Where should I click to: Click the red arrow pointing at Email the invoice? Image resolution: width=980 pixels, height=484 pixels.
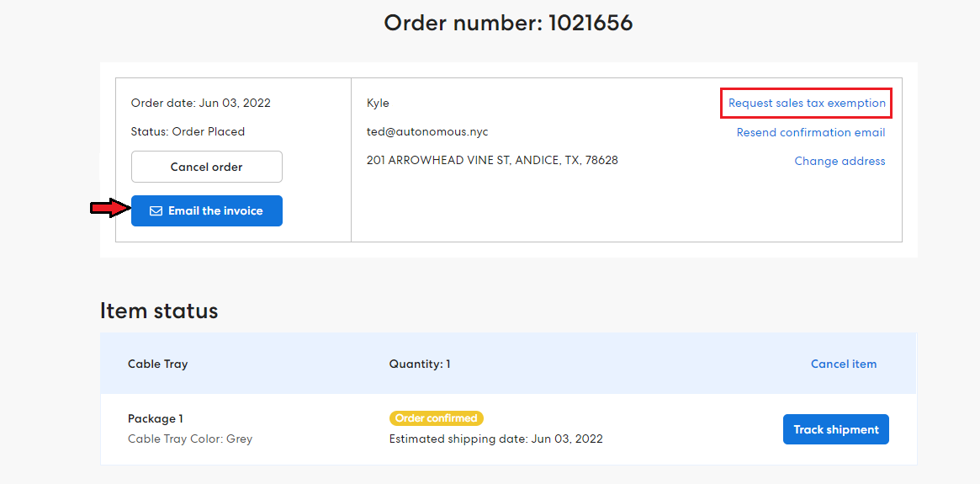111,208
